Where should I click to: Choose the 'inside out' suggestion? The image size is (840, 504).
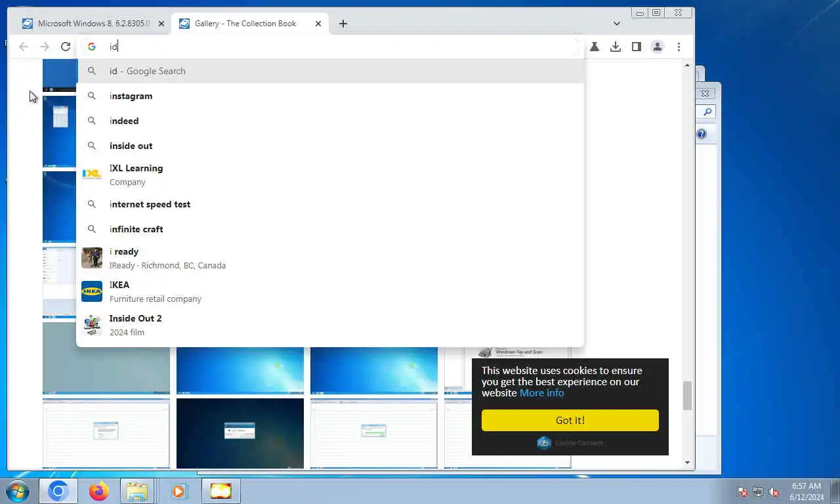[x=331, y=146]
